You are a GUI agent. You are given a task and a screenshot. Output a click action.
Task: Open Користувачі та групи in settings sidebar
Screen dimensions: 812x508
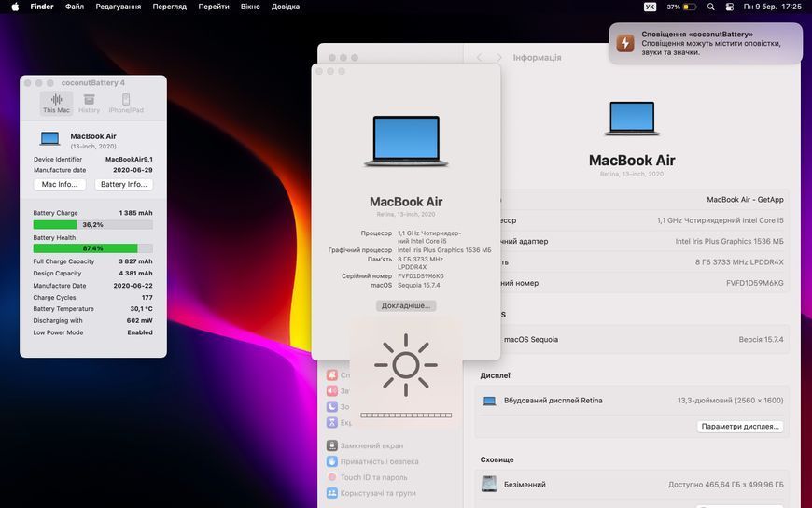point(377,493)
